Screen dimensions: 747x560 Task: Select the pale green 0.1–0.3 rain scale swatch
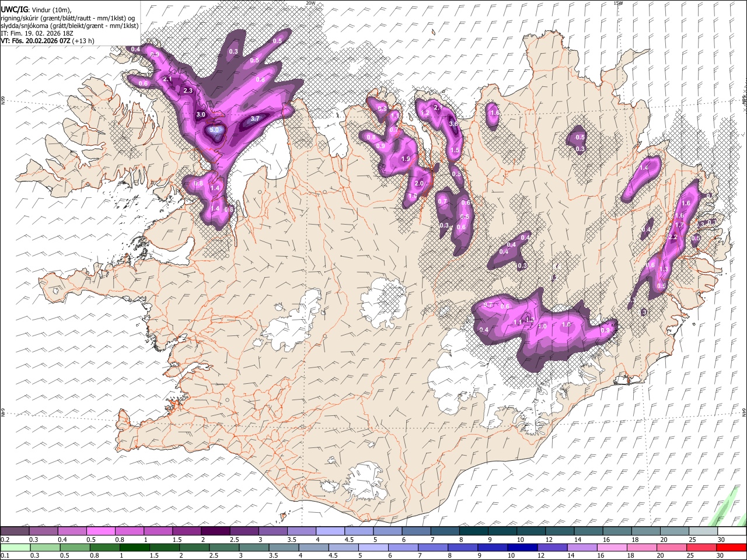tap(15, 547)
